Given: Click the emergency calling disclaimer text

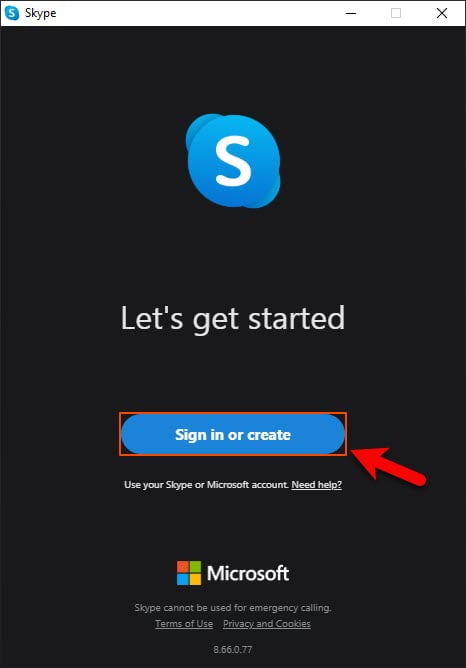Looking at the screenshot, I should point(233,608).
